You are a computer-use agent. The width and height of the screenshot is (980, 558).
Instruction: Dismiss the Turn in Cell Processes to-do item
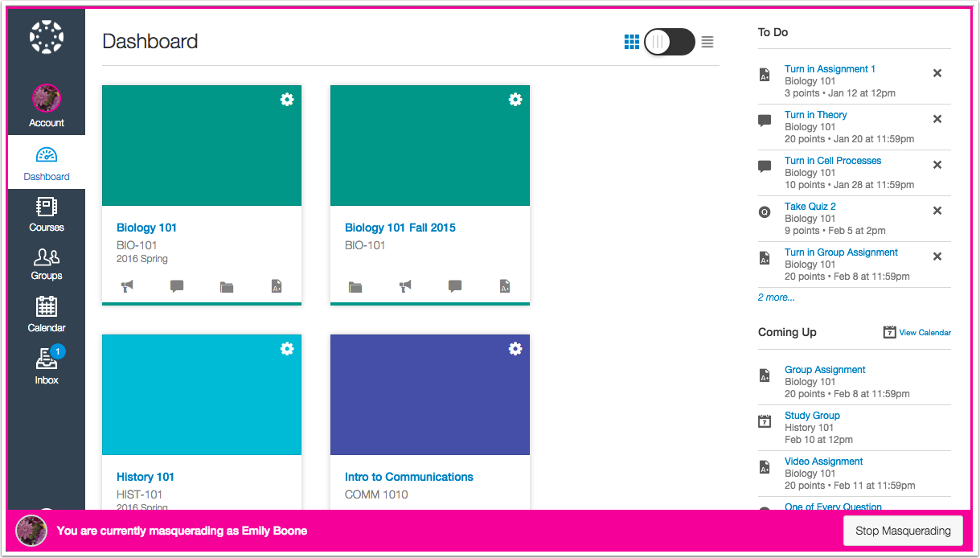pyautogui.click(x=937, y=165)
